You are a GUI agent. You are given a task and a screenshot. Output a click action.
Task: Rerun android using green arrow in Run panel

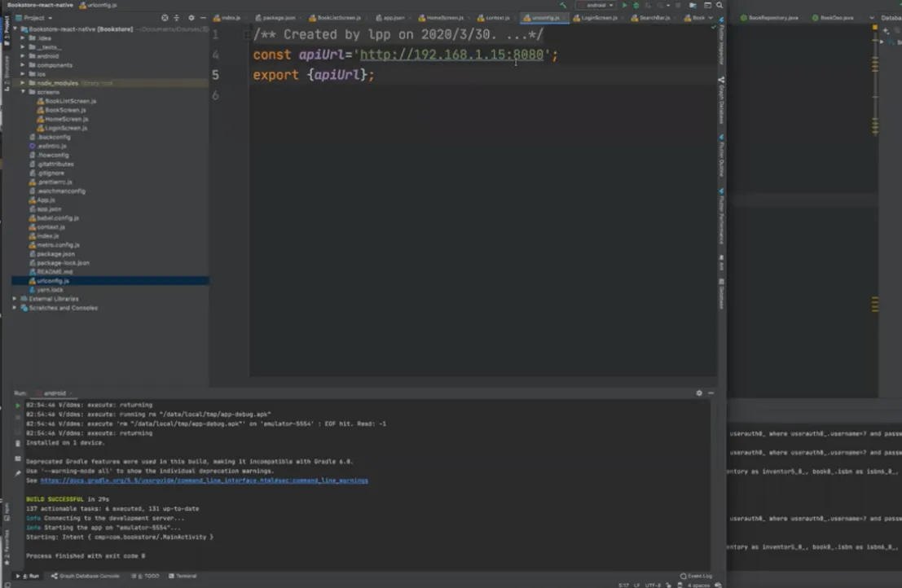coord(18,406)
